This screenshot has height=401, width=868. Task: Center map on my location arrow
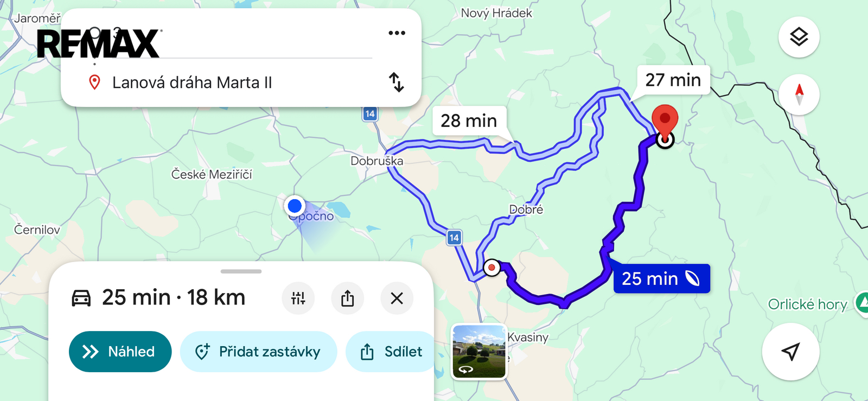click(790, 352)
